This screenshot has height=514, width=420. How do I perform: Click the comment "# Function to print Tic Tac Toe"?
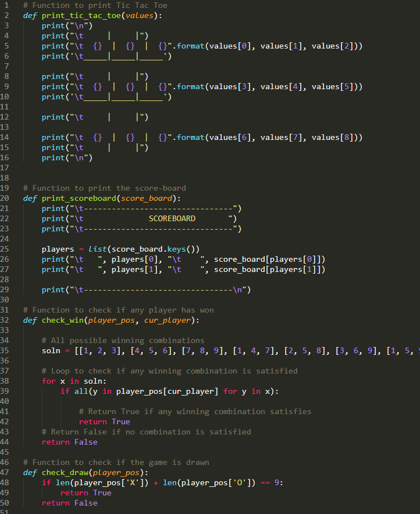click(x=95, y=6)
